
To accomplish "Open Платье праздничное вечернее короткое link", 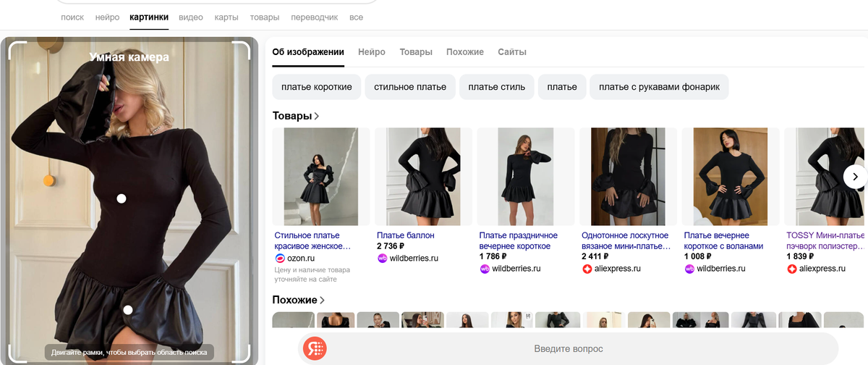I will (519, 240).
